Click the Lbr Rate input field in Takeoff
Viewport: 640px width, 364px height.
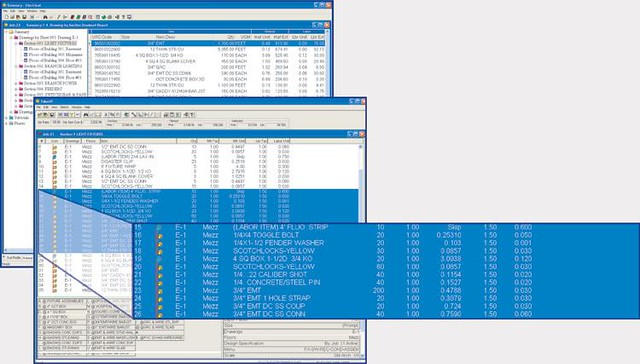tap(56, 122)
